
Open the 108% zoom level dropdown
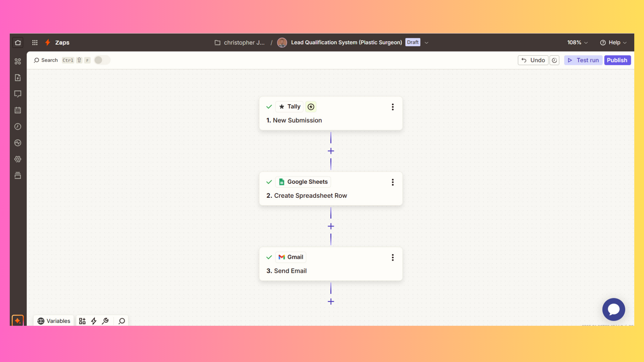(577, 43)
